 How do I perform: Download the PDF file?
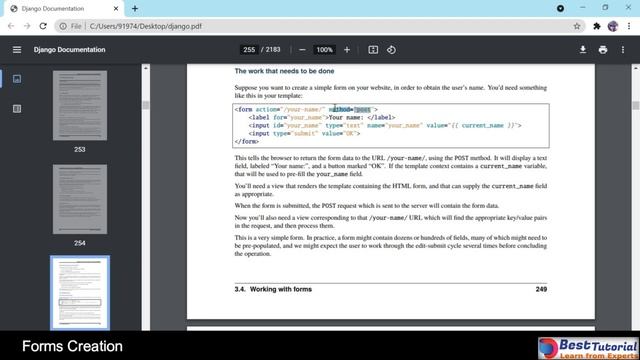tap(583, 50)
